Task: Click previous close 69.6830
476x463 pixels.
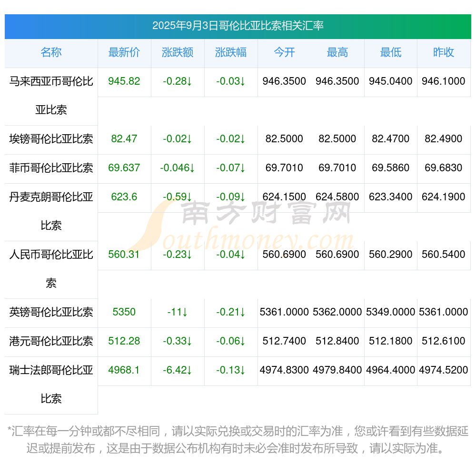Action: pos(444,168)
